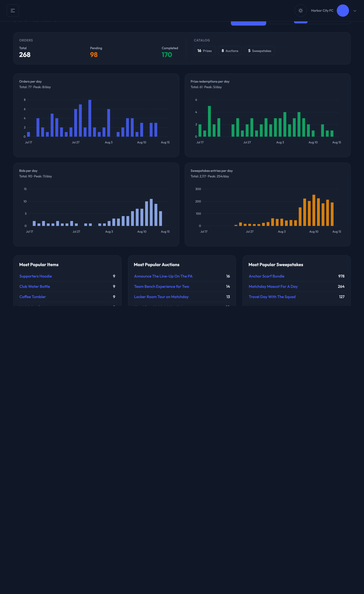Toggle light theme with sun icon

tap(300, 11)
